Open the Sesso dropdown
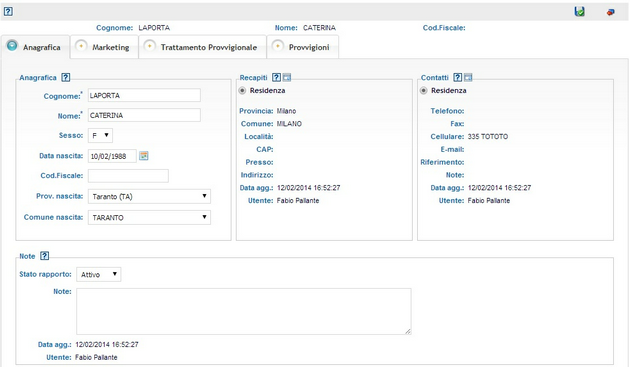Viewport: 630px width, 367px height. (100, 135)
